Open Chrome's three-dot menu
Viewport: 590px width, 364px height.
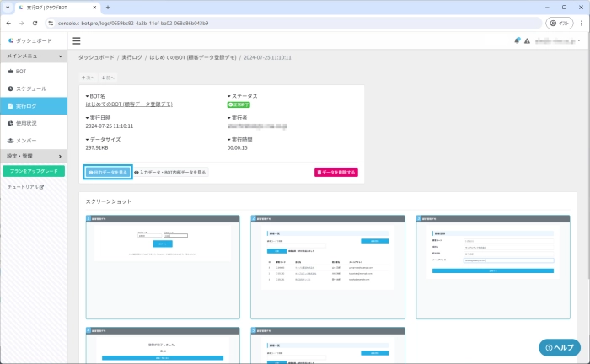[579, 23]
